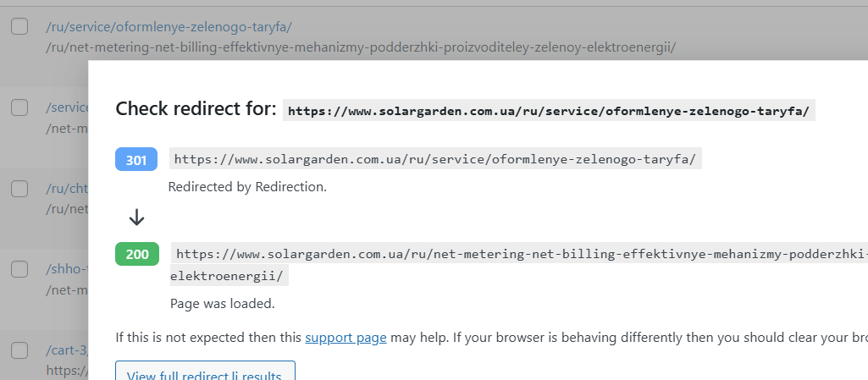Click the URL in the Check redirect heading
868x380 pixels.
click(x=549, y=110)
